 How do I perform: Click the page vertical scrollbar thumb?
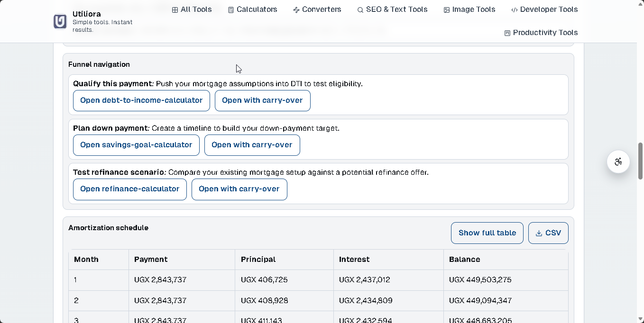coord(640,161)
